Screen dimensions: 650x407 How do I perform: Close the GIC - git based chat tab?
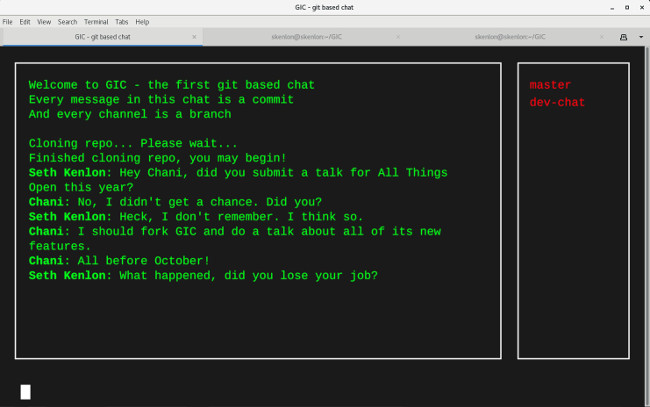(193, 36)
